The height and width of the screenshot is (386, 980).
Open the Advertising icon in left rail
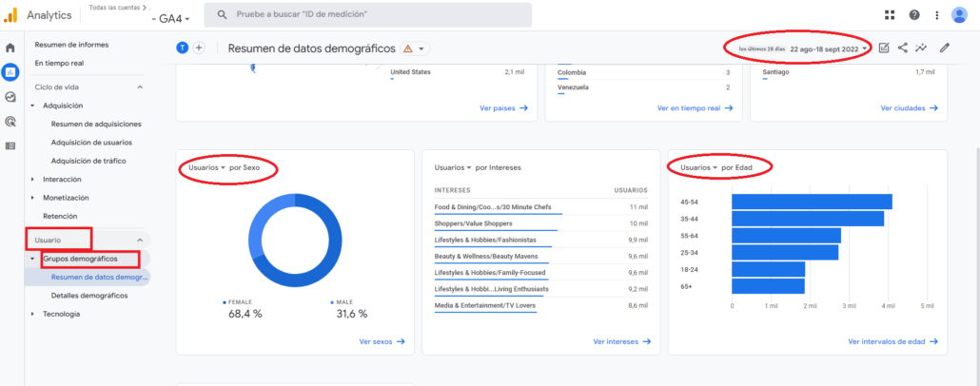[x=10, y=122]
